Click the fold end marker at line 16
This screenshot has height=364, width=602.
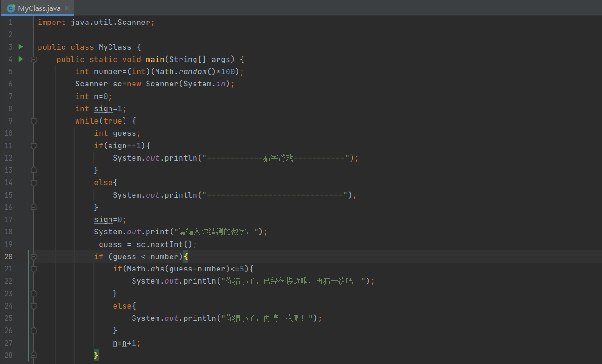coord(33,207)
